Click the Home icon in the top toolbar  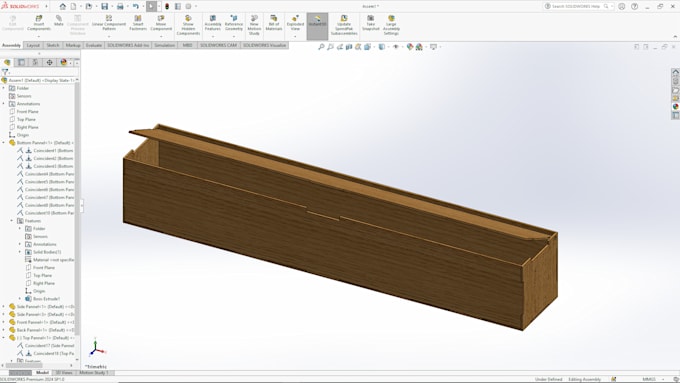(x=63, y=7)
